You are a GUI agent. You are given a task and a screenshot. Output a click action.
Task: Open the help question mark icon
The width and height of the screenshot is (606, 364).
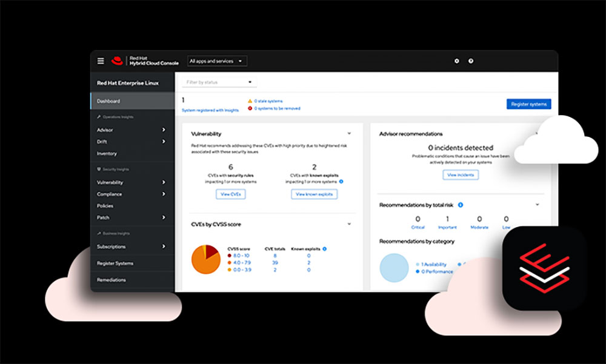tap(471, 61)
